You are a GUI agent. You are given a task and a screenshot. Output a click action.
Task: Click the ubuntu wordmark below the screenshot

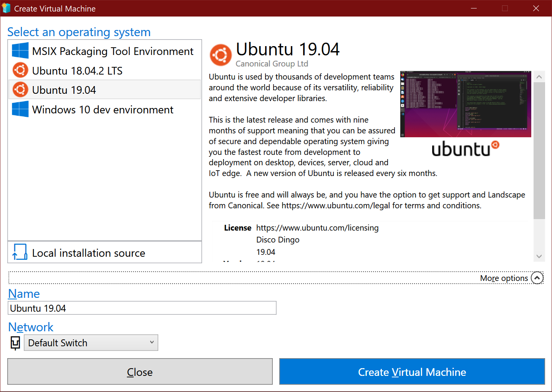465,149
